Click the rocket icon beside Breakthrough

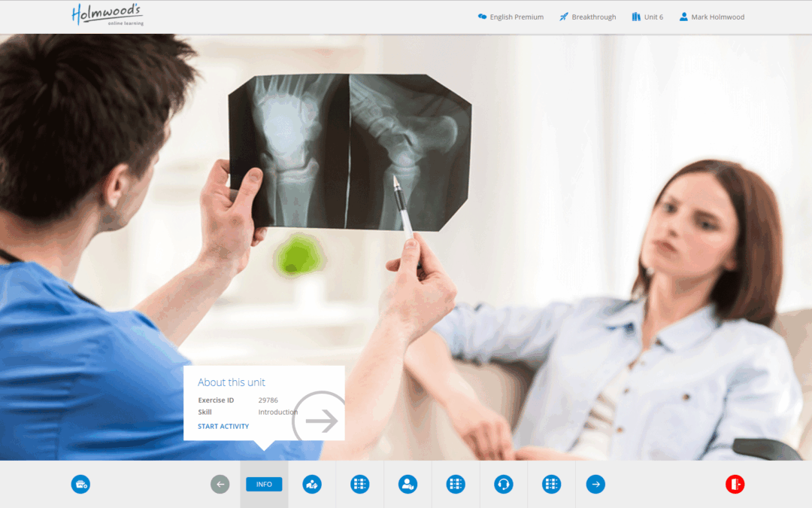[563, 17]
